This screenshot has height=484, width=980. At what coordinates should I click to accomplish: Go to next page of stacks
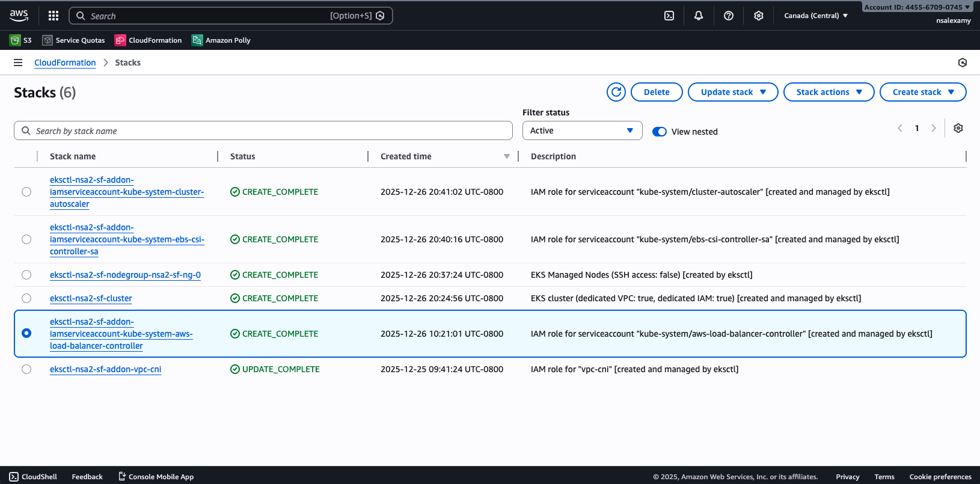934,128
